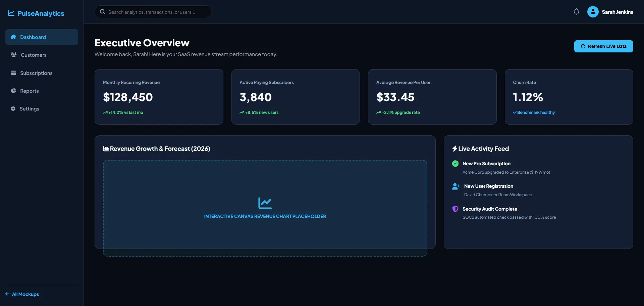Click the Live Activity Feed title
The height and width of the screenshot is (306, 644).
tap(484, 148)
